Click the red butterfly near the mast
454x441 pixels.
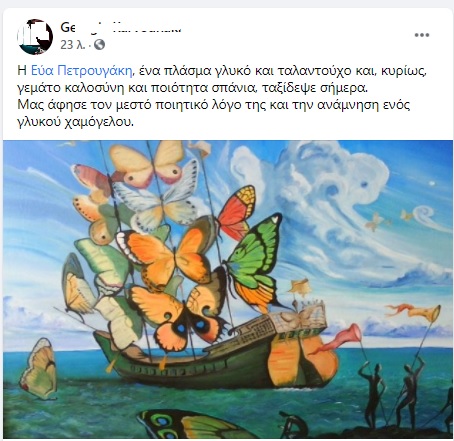(237, 212)
